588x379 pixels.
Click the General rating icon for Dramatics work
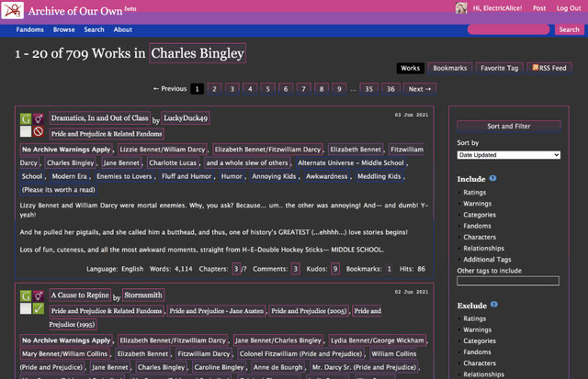click(x=26, y=118)
